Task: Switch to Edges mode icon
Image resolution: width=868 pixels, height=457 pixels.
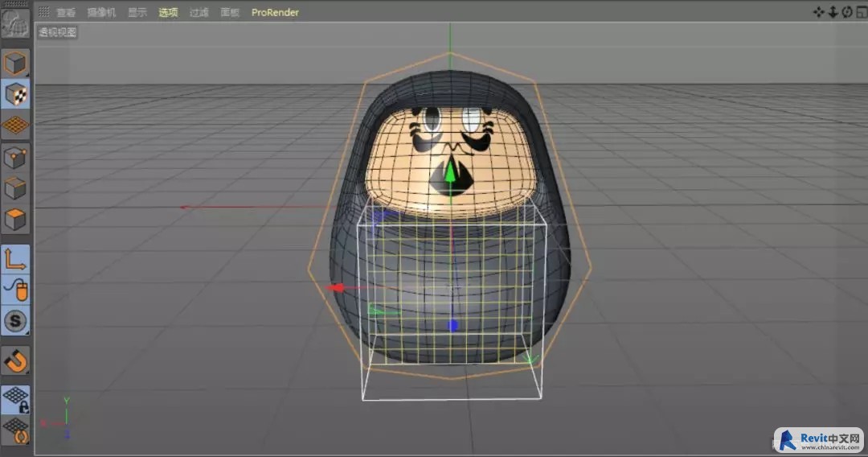Action: 15,189
